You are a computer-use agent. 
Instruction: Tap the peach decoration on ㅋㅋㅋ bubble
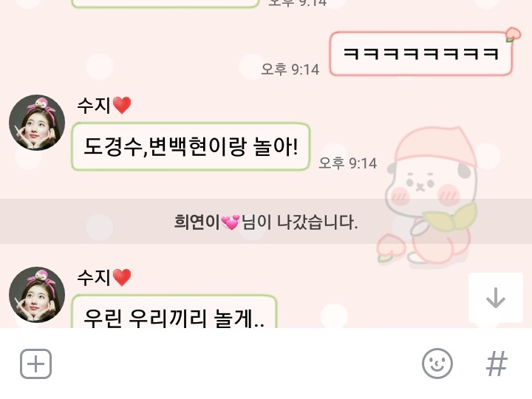tap(513, 35)
